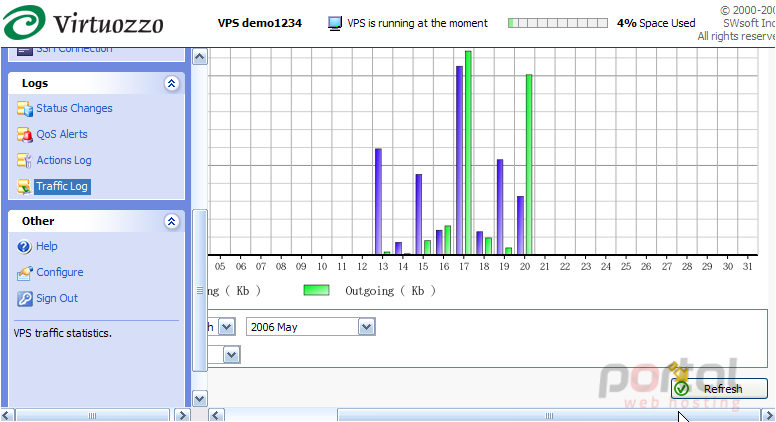
Task: Open the dropdown left of 2006 May
Action: [x=227, y=327]
